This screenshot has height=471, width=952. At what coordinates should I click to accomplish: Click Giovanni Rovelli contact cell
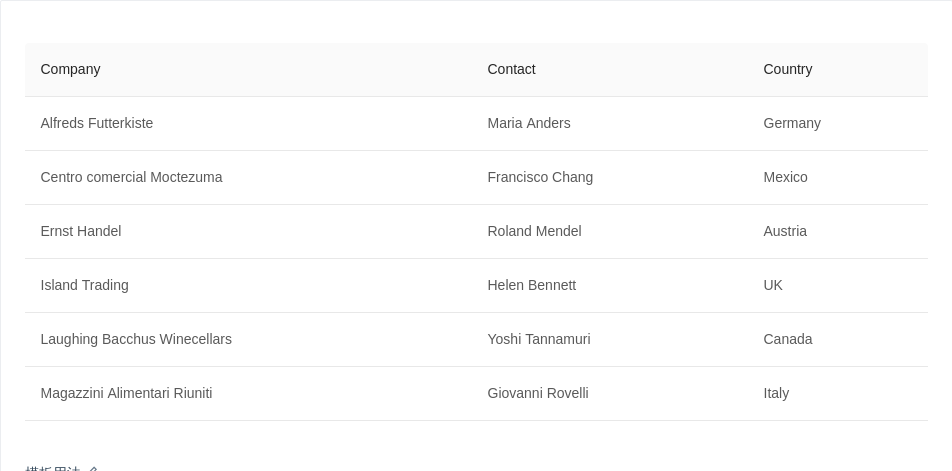(x=537, y=393)
